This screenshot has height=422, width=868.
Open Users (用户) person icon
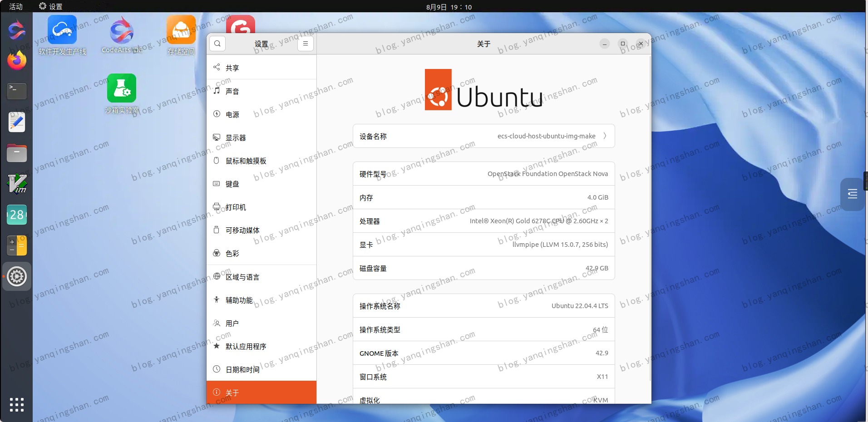(x=217, y=323)
